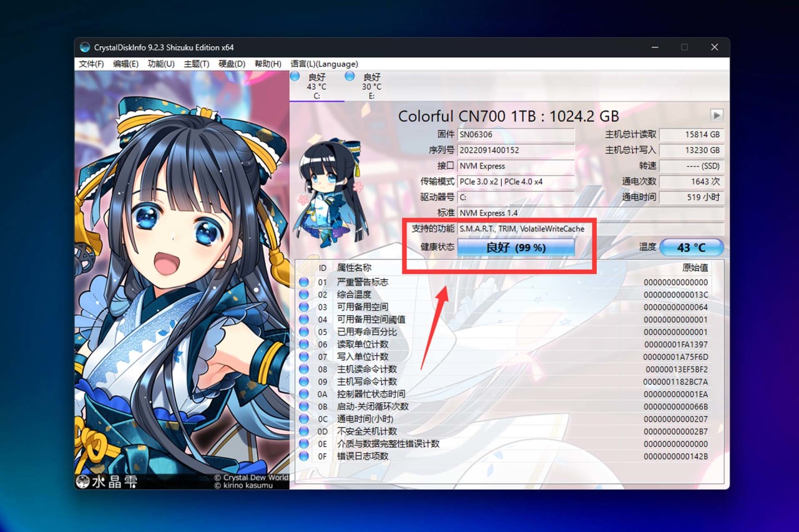
Task: Select the 不安全关机计数 attribute name
Action: point(367,432)
